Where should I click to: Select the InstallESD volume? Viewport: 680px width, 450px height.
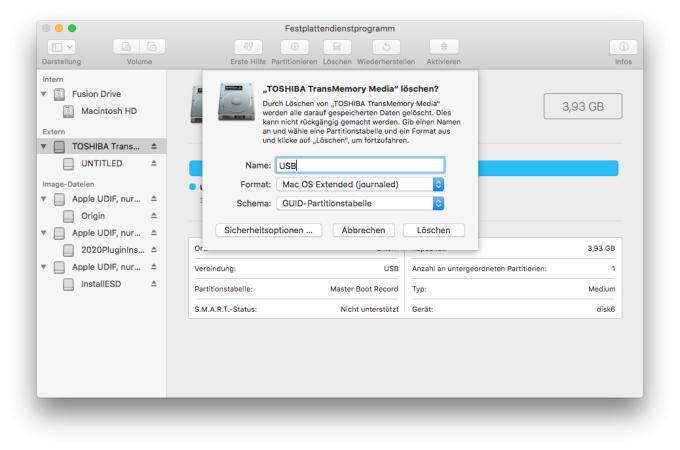point(101,284)
